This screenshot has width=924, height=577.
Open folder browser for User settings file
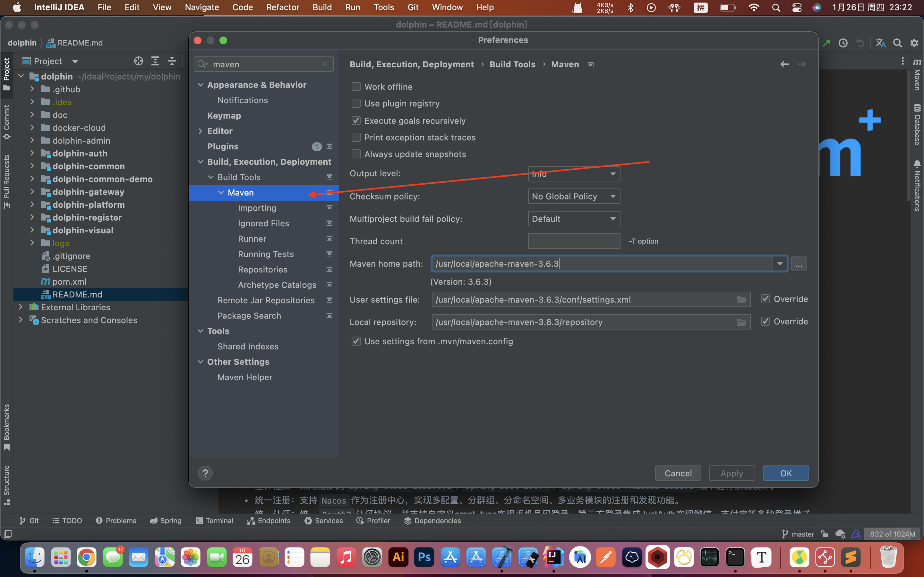click(x=741, y=300)
